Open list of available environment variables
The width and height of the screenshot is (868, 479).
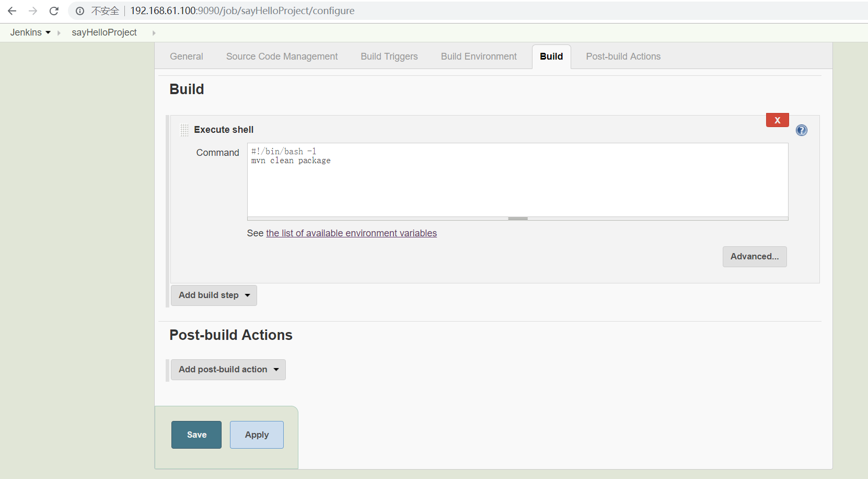(x=351, y=233)
